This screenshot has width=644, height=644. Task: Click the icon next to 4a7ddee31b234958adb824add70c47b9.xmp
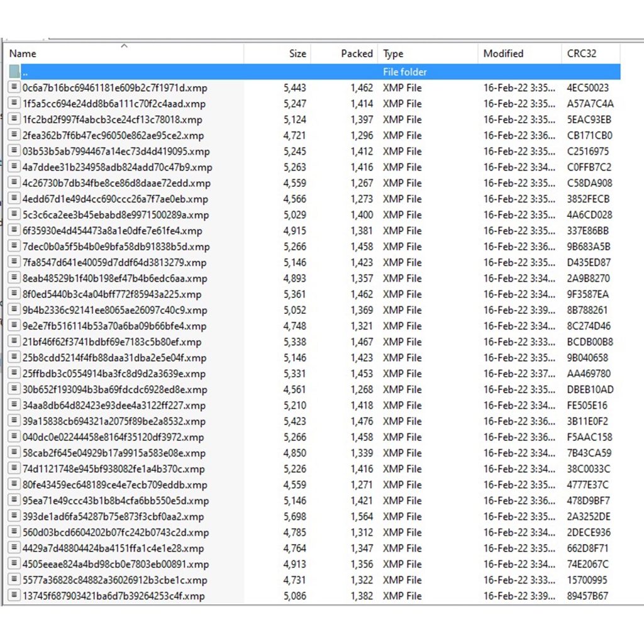coord(14,167)
